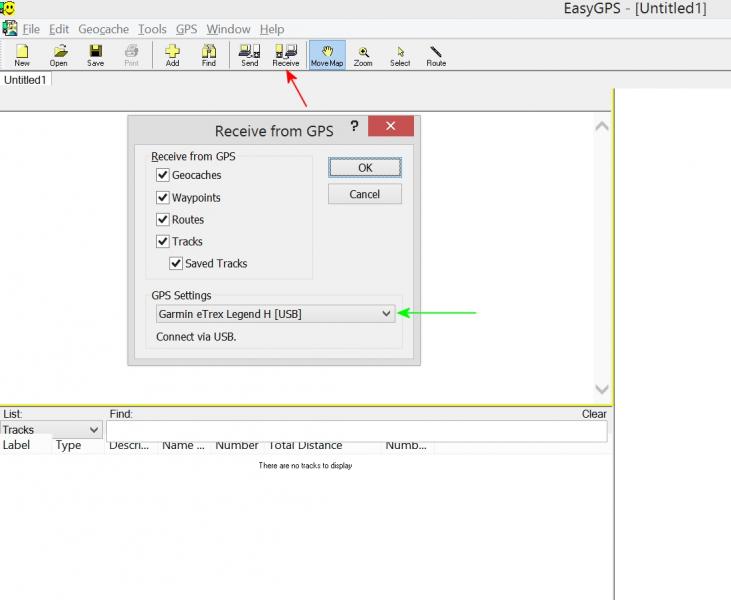Uncheck the Saved Tracks option
The height and width of the screenshot is (600, 731).
[176, 263]
